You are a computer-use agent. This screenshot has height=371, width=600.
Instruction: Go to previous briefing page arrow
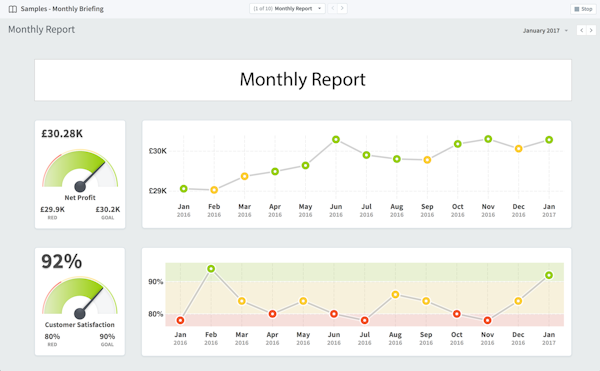click(333, 8)
